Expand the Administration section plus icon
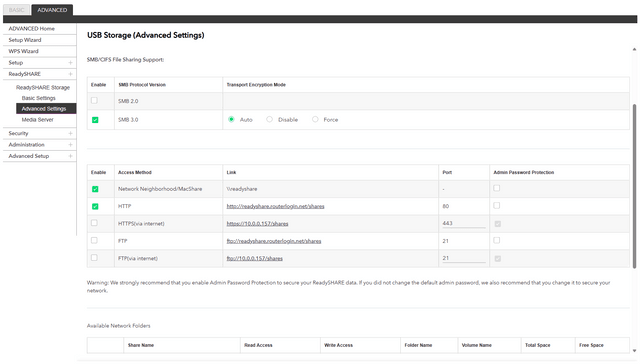The image size is (640, 364). point(70,144)
